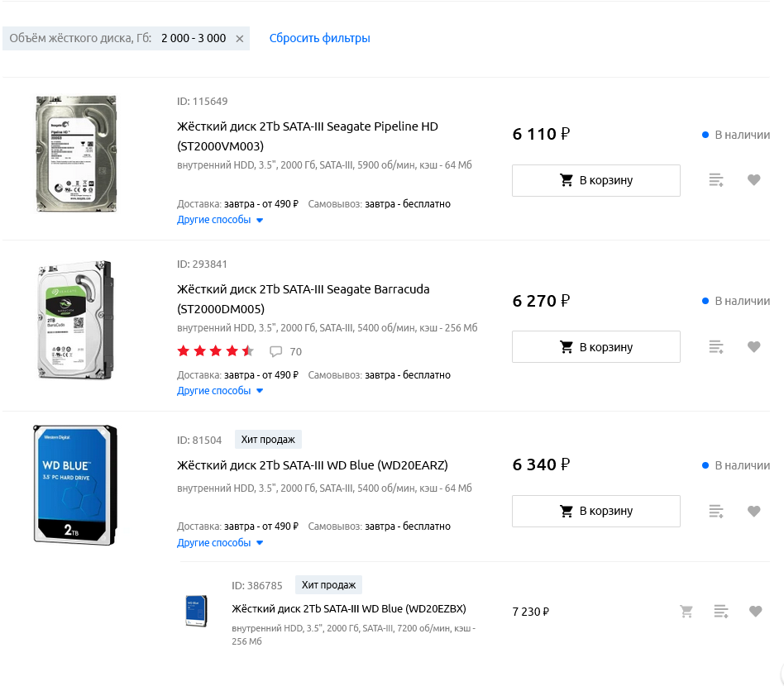The image size is (784, 686).
Task: Click 'В наличии' status for Seagate Barracuda
Action: [736, 301]
